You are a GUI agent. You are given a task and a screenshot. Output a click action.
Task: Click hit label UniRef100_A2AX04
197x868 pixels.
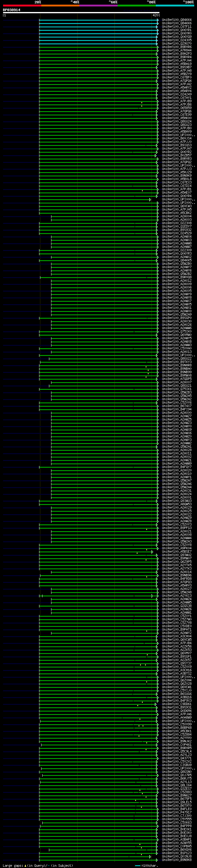pos(177,216)
